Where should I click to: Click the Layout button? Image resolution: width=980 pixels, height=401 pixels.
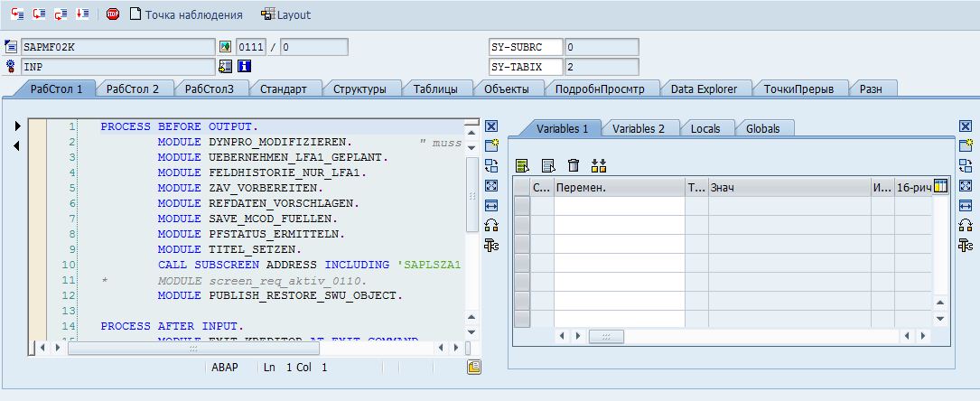[285, 14]
